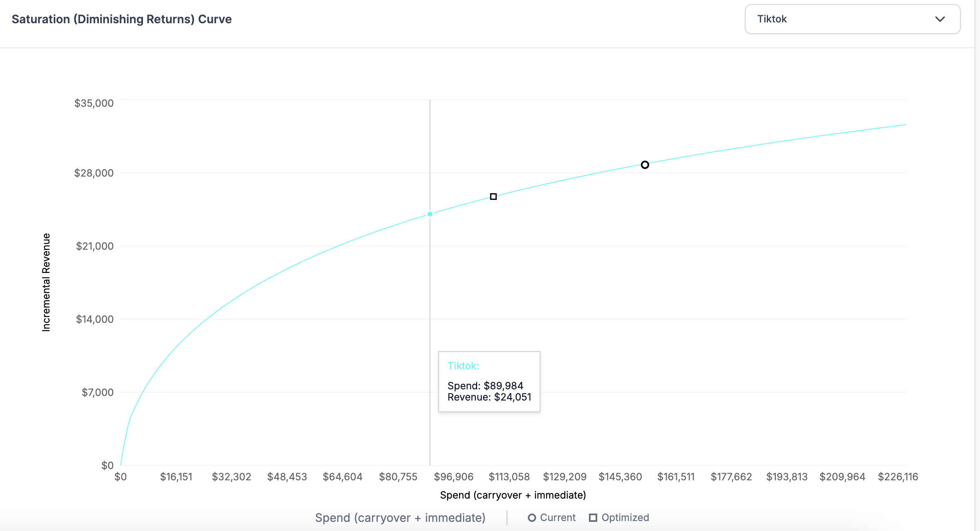Click the $96,906 x-axis tick label
This screenshot has width=980, height=531.
[x=453, y=477]
